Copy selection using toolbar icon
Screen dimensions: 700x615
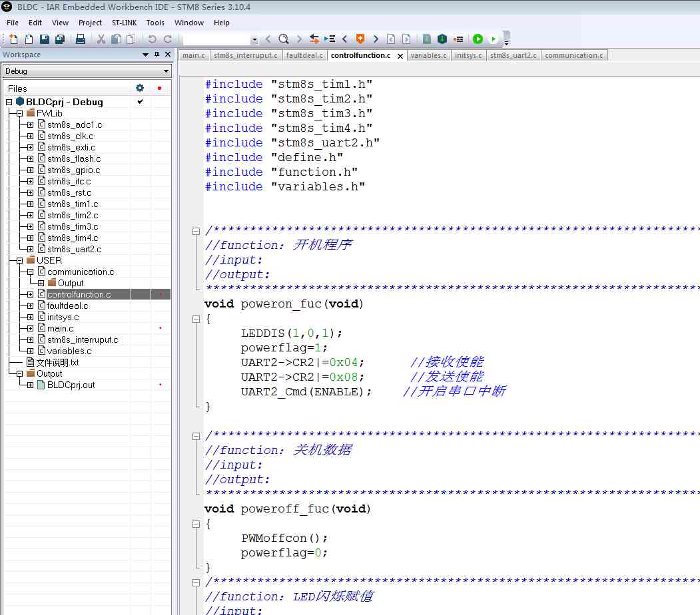(x=116, y=39)
